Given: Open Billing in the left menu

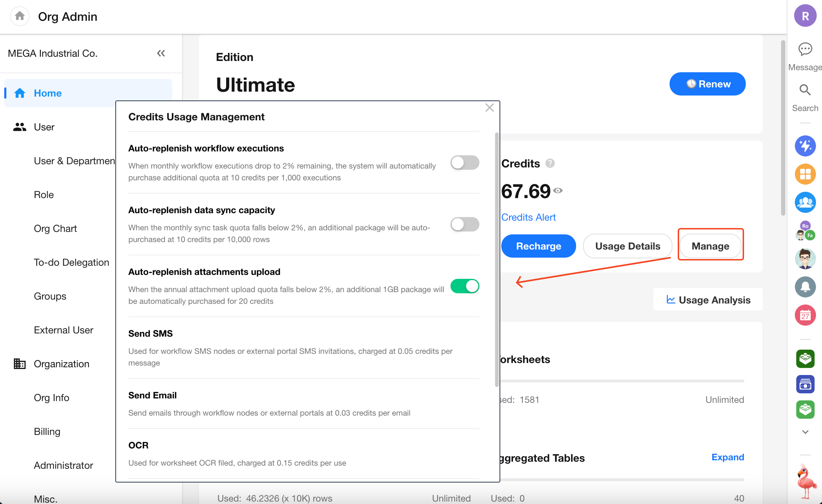Looking at the screenshot, I should click(47, 432).
